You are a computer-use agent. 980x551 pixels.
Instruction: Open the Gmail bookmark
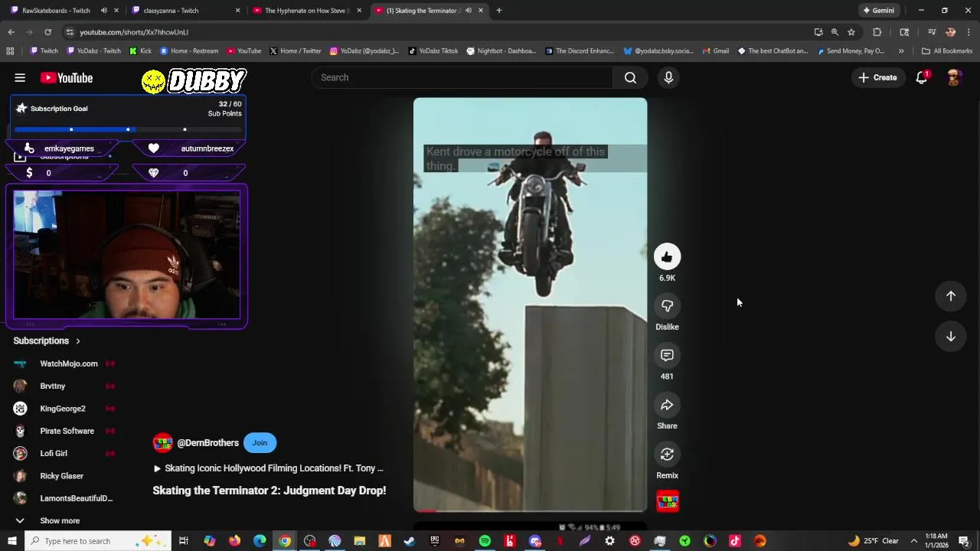pos(715,51)
